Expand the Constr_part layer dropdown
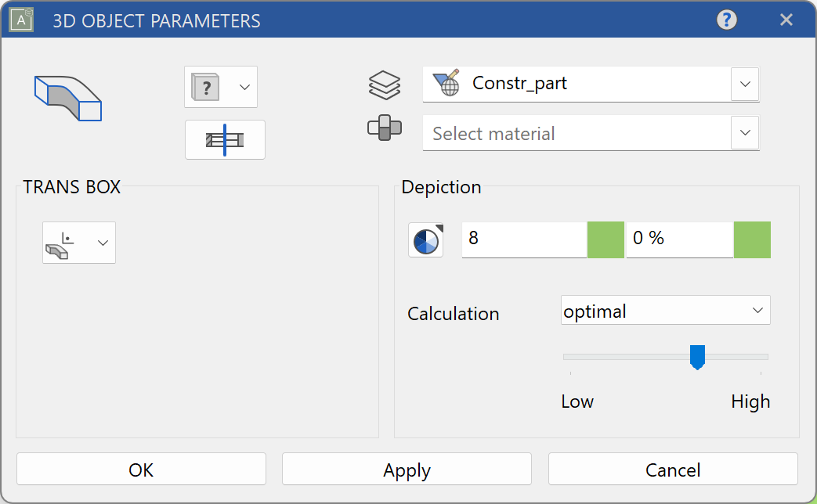This screenshot has height=504, width=817. pyautogui.click(x=744, y=84)
